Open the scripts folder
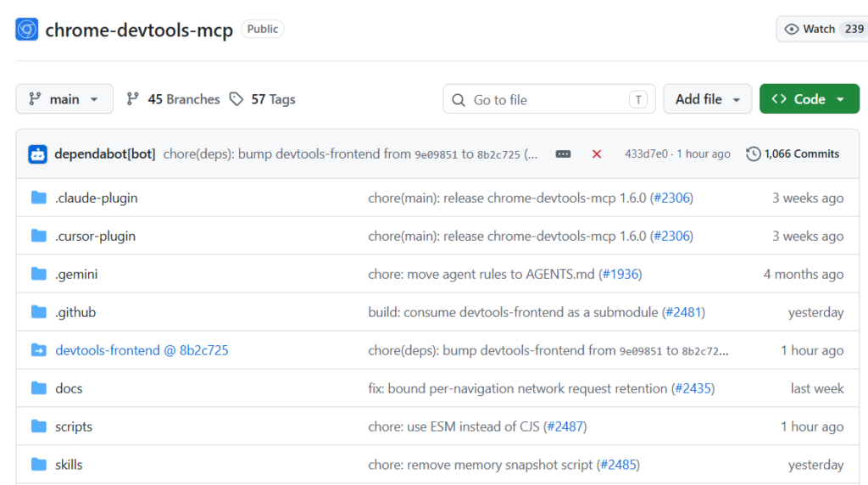 tap(74, 426)
